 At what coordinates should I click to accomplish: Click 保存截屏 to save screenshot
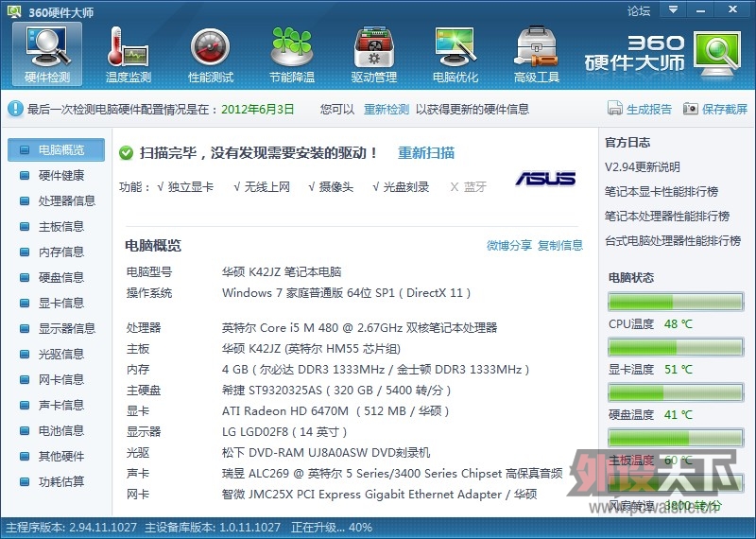[715, 109]
